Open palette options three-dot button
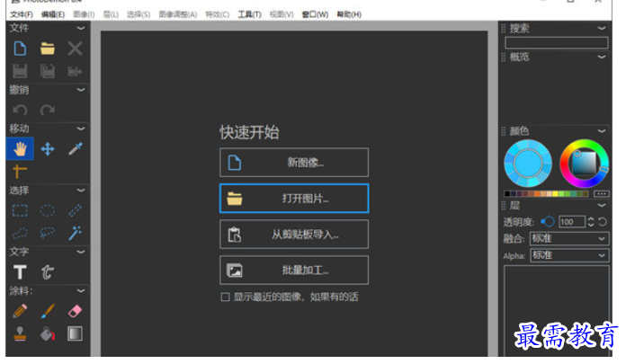 (x=601, y=194)
